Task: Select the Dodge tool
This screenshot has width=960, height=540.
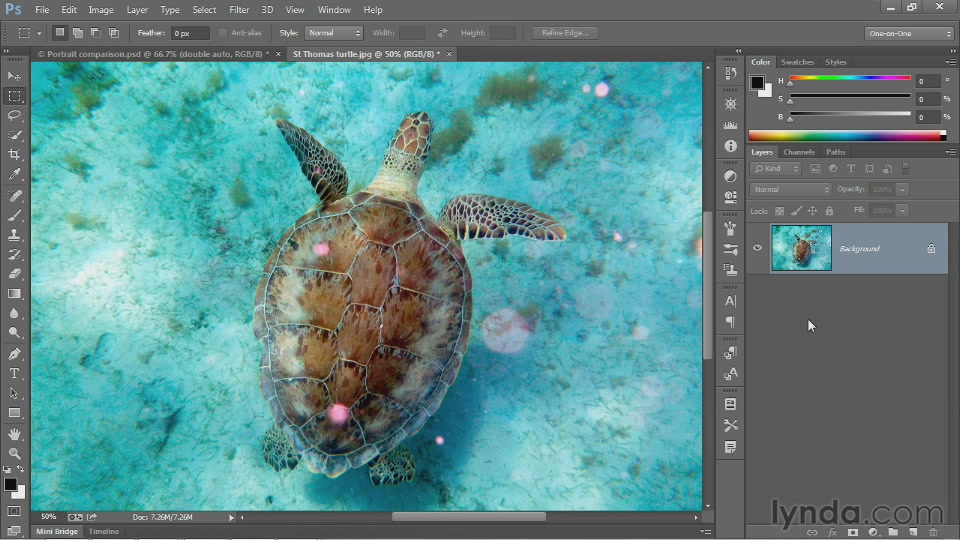Action: tap(14, 332)
